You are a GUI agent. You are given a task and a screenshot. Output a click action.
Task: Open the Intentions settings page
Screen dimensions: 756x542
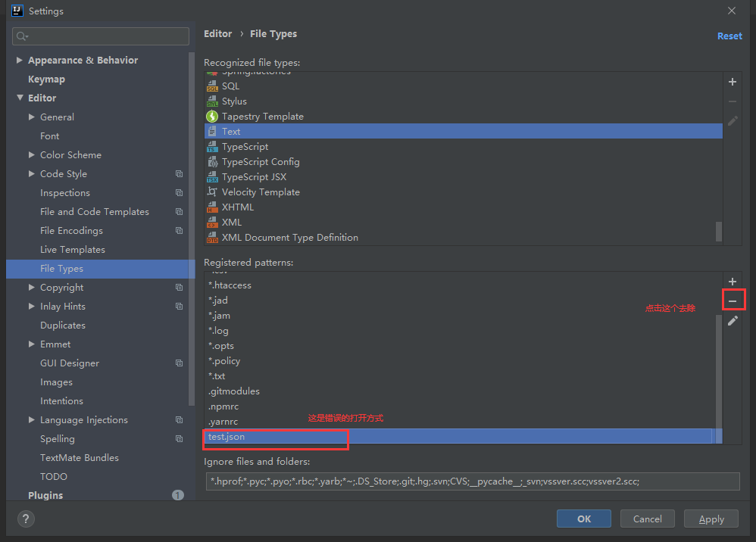pos(61,401)
